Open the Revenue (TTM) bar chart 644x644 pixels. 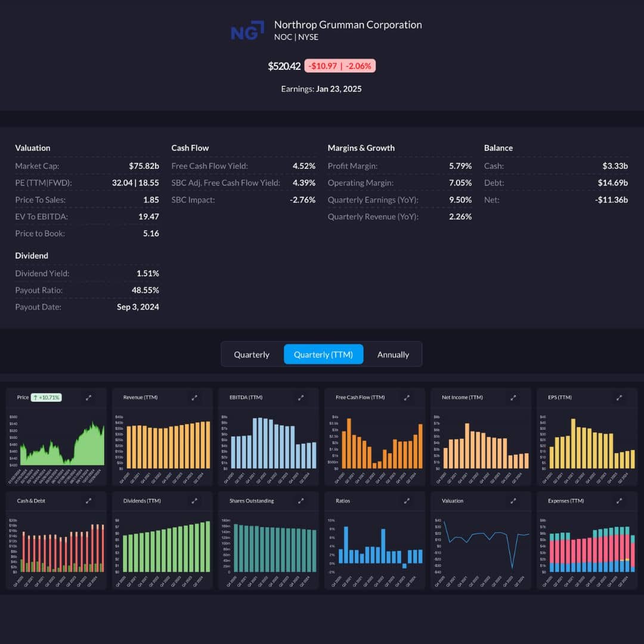tap(162, 448)
